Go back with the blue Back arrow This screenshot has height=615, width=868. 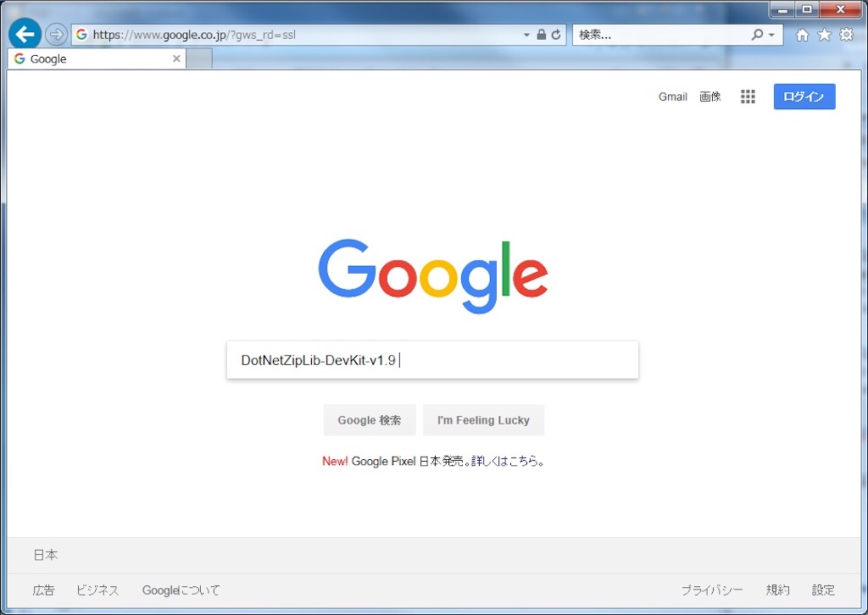tap(25, 34)
